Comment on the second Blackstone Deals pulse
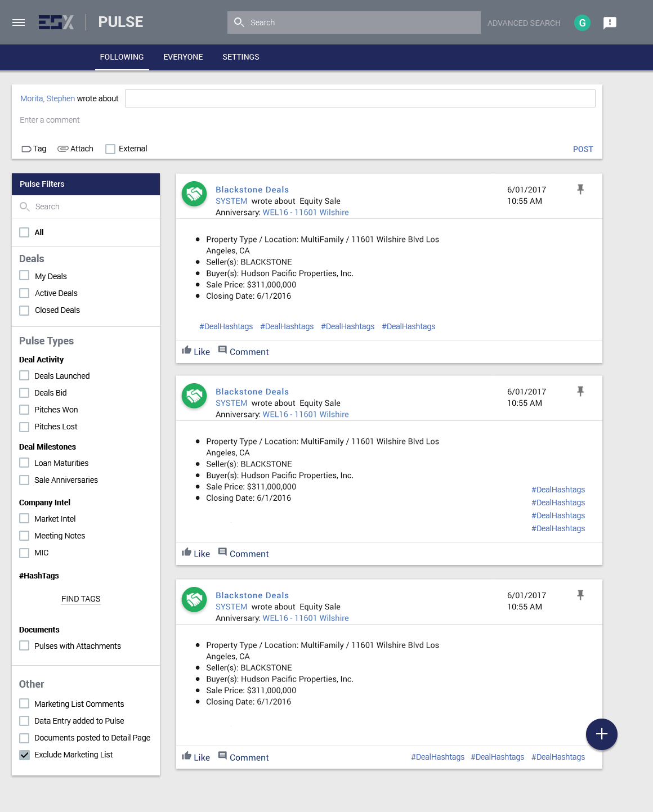The image size is (653, 812). click(243, 553)
